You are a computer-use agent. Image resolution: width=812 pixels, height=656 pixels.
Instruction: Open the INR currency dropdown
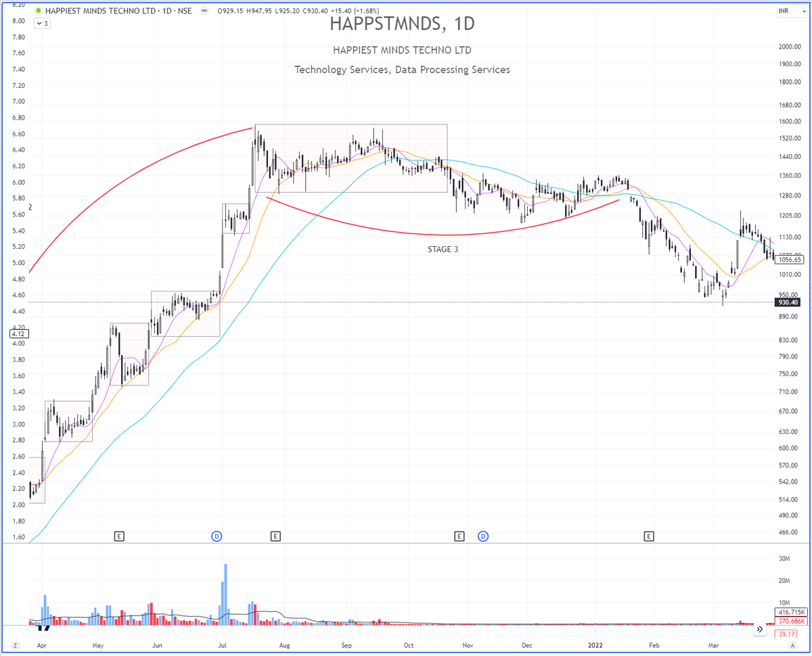(792, 11)
